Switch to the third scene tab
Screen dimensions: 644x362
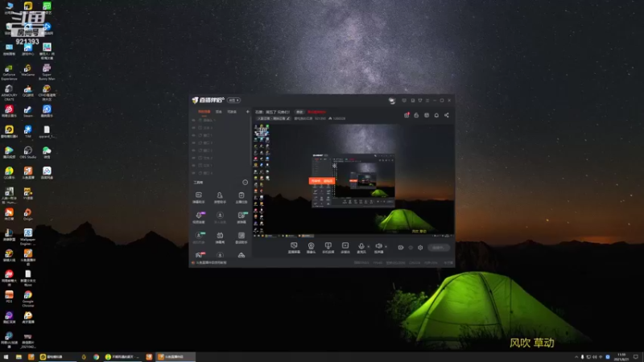pos(232,112)
